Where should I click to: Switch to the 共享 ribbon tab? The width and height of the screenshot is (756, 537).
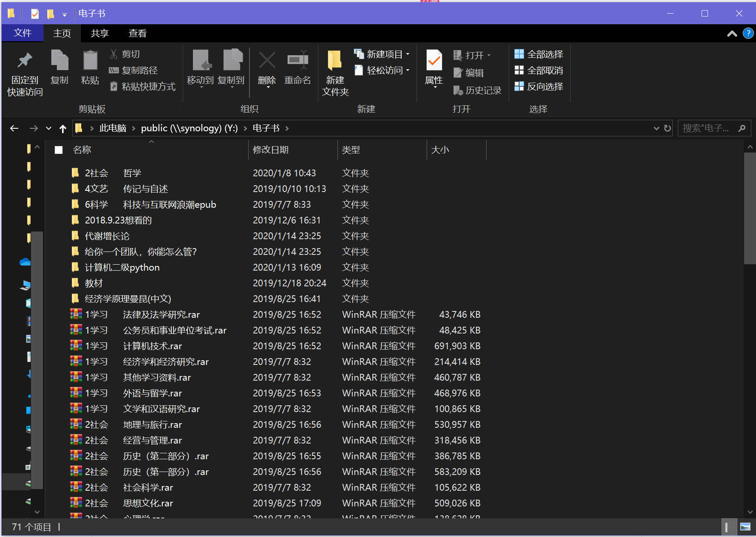click(100, 33)
